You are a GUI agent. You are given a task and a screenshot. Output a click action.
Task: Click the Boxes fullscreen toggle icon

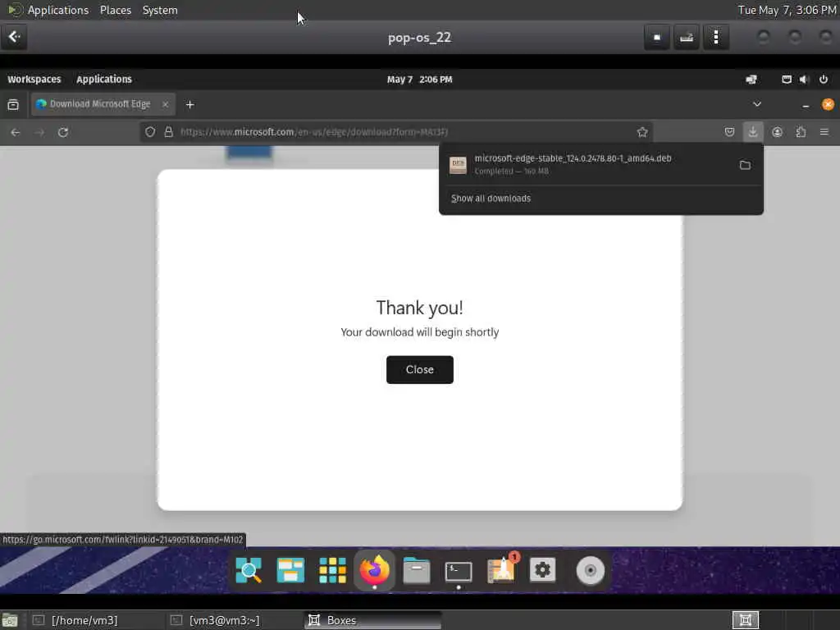point(657,37)
